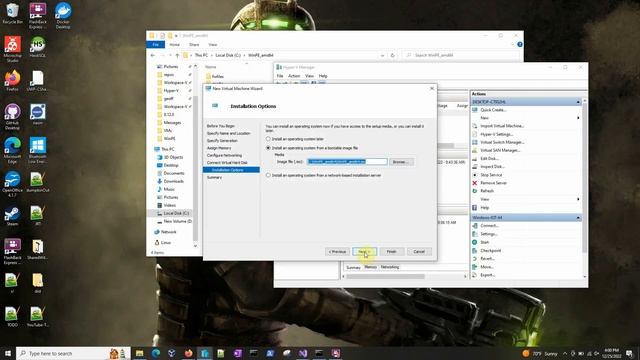Open Hyper-V Settings from Actions pane
This screenshot has height=360, width=640.
coord(496,134)
